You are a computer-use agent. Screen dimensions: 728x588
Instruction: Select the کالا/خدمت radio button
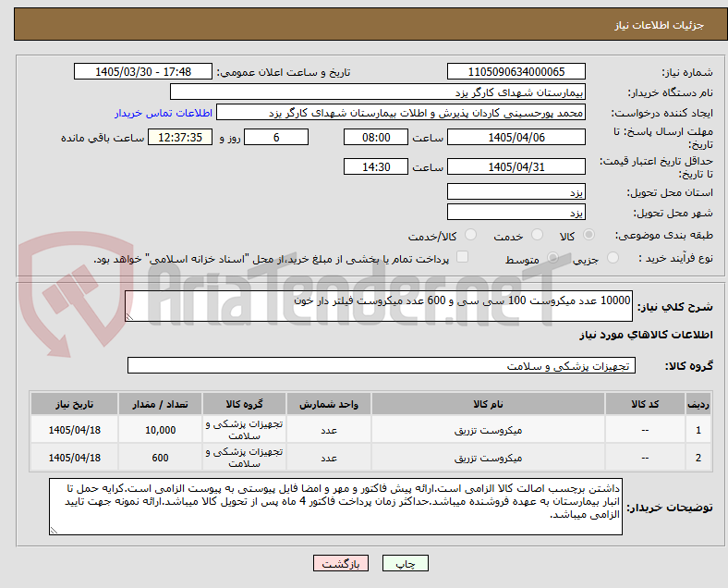(471, 235)
